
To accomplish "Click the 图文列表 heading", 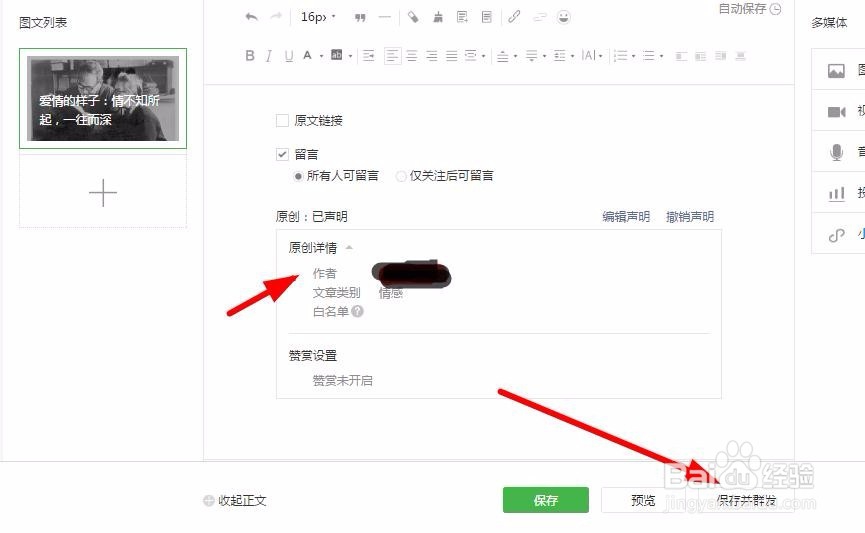I will click(43, 23).
